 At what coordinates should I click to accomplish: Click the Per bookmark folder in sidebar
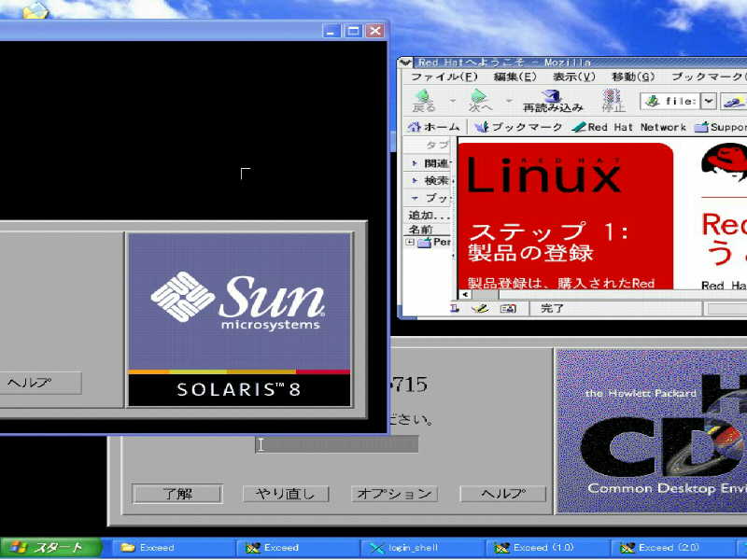pos(434,242)
